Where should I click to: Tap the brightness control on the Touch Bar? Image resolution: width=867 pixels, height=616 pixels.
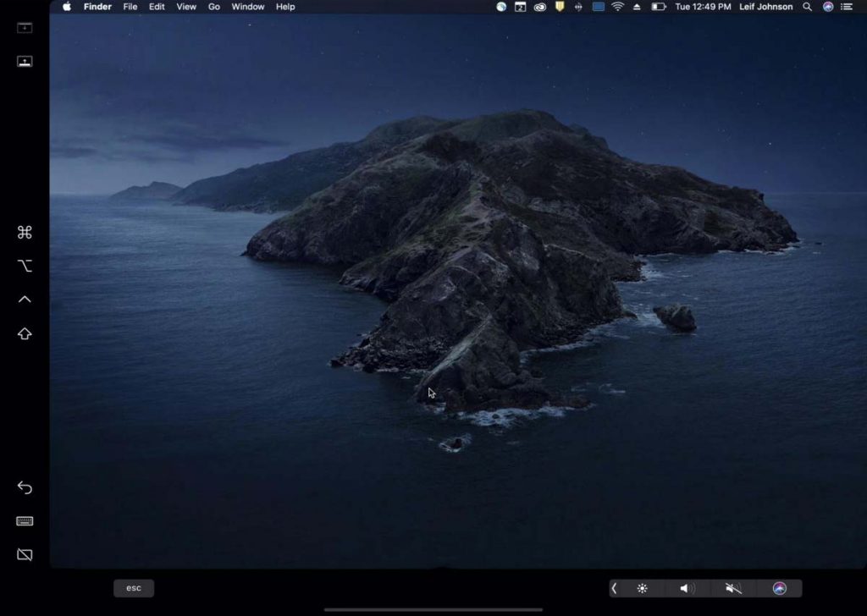642,587
